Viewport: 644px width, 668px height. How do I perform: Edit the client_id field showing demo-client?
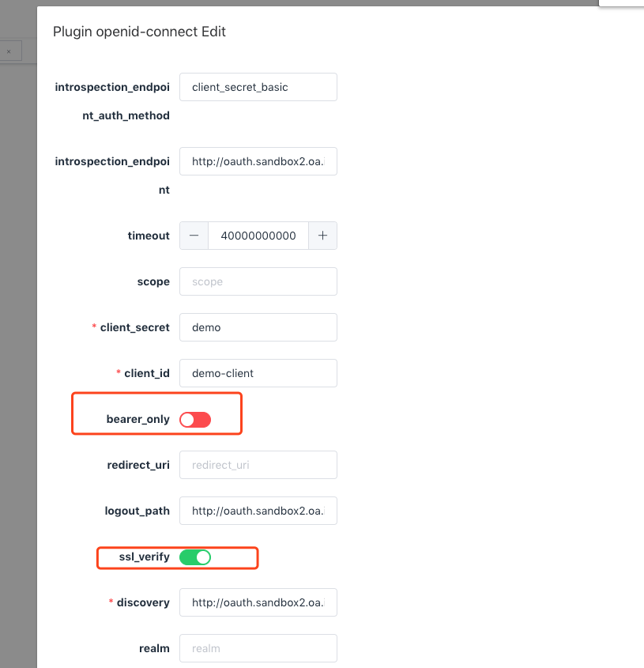258,372
